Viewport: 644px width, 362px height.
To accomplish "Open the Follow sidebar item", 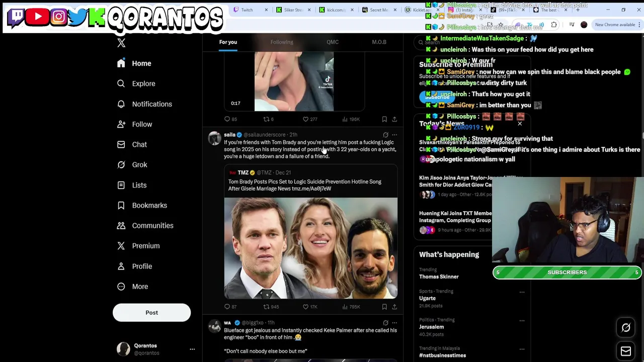I will [x=135, y=124].
